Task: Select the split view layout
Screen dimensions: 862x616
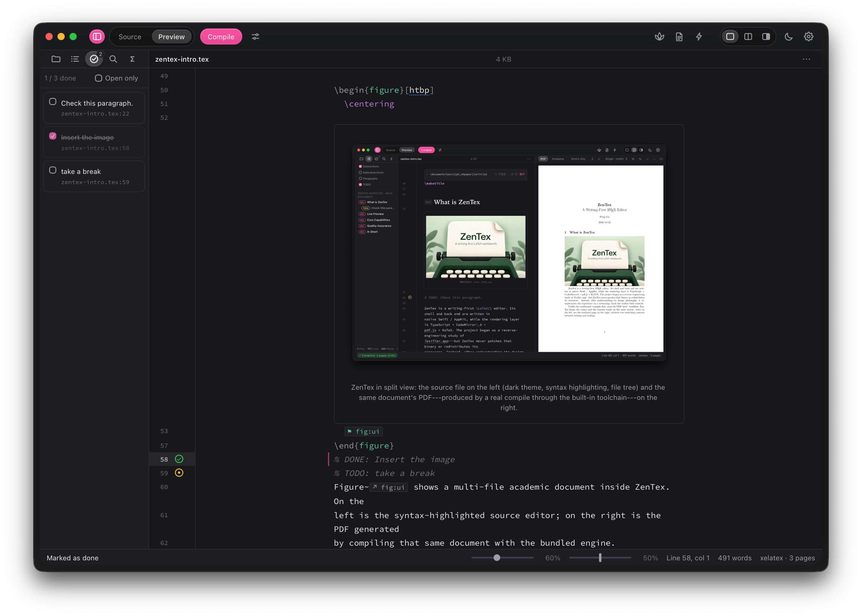Action: (748, 37)
